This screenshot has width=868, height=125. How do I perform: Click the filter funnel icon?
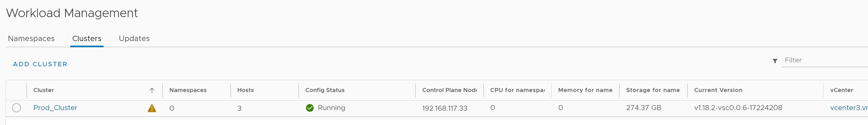point(775,61)
